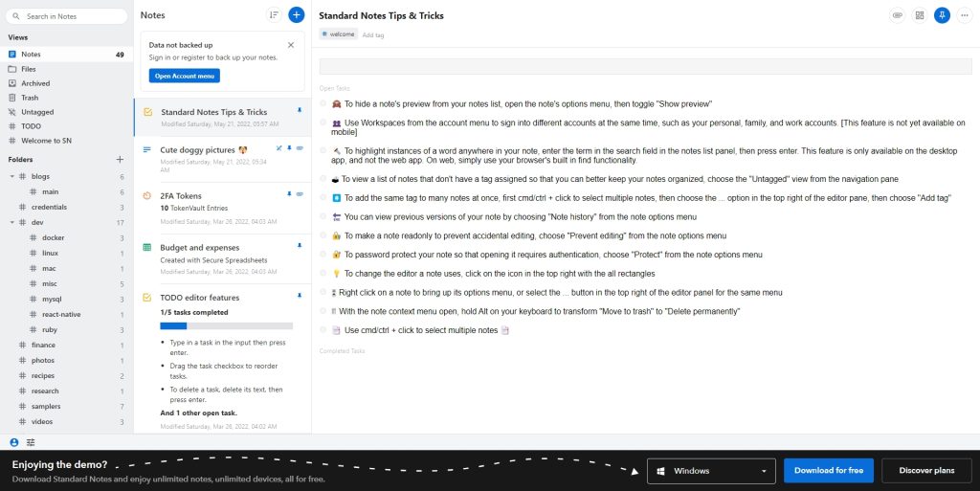Image resolution: width=980 pixels, height=491 pixels.
Task: Open the change editor grid icon
Action: [x=920, y=15]
